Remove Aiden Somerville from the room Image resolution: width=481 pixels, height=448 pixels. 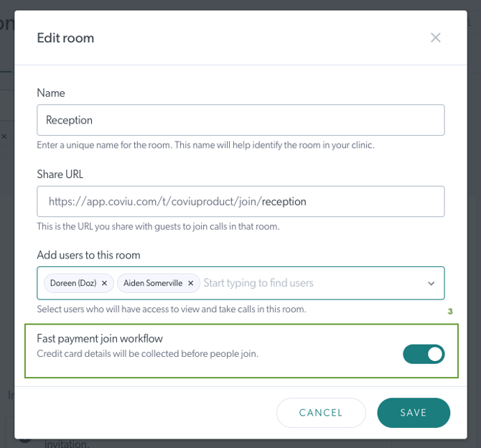[190, 284]
